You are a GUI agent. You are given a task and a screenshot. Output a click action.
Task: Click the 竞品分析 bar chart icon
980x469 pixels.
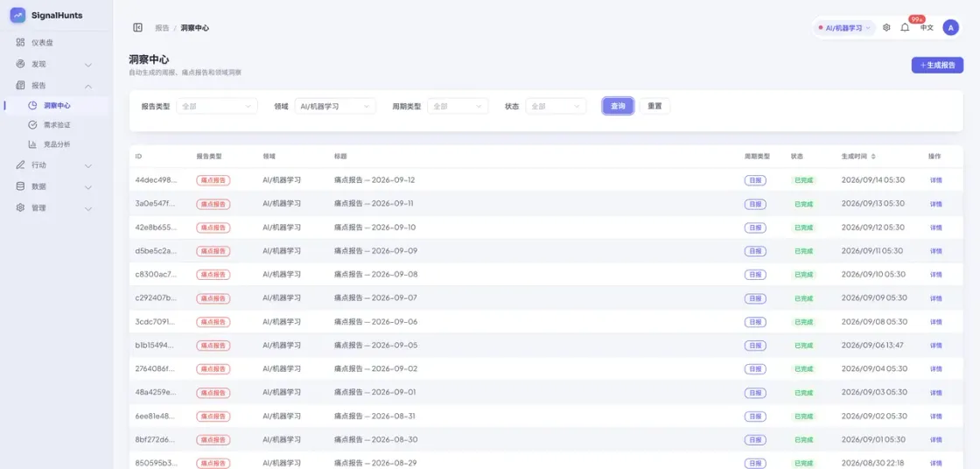click(32, 144)
